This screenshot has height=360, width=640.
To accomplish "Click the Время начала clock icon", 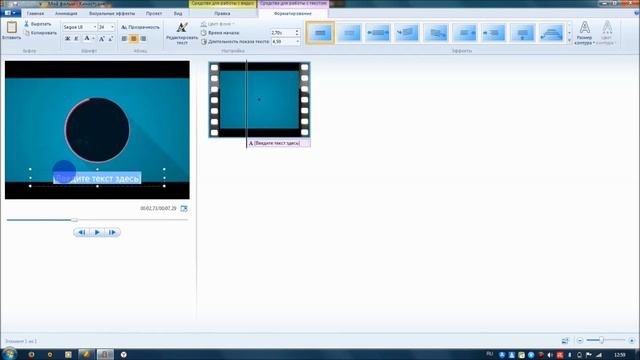I will (x=204, y=33).
